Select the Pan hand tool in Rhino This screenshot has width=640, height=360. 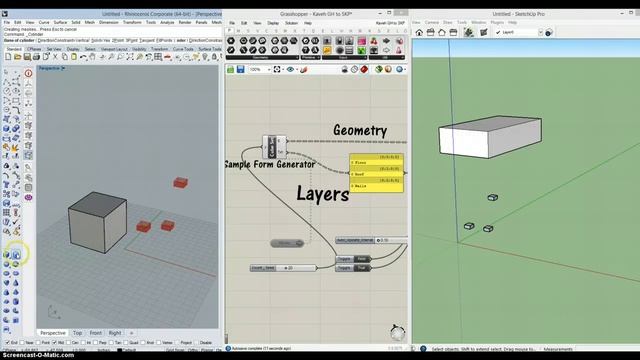click(93, 57)
